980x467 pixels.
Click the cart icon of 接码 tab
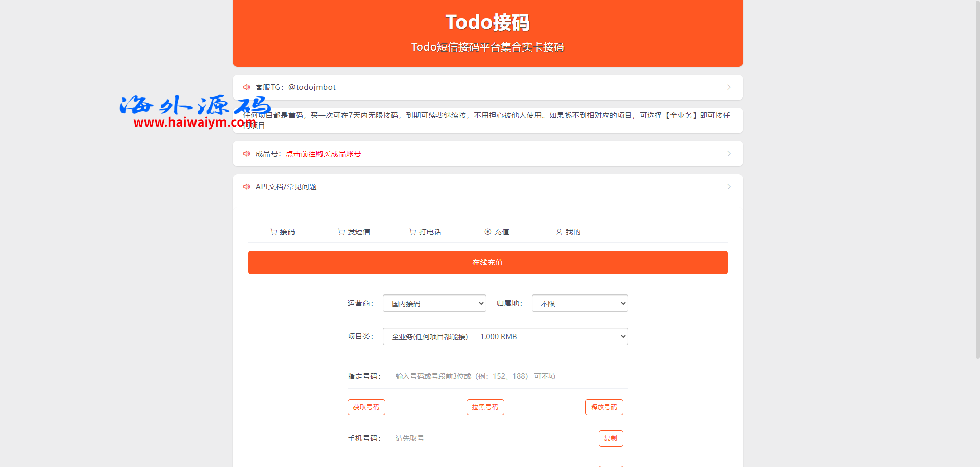pyautogui.click(x=274, y=232)
